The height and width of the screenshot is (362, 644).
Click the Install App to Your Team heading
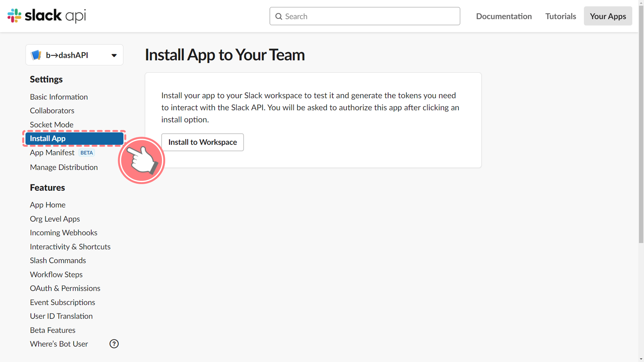point(225,55)
